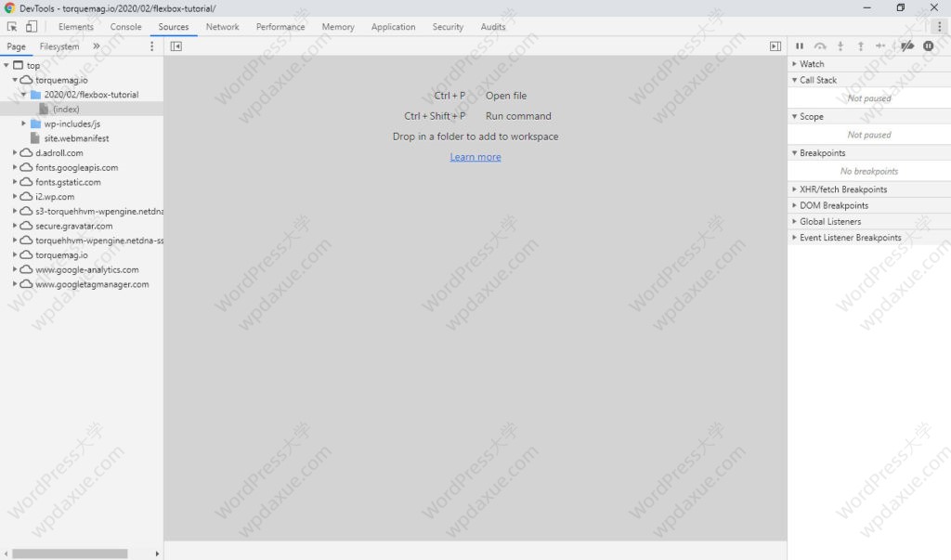Switch to the Elements tab

(x=76, y=27)
